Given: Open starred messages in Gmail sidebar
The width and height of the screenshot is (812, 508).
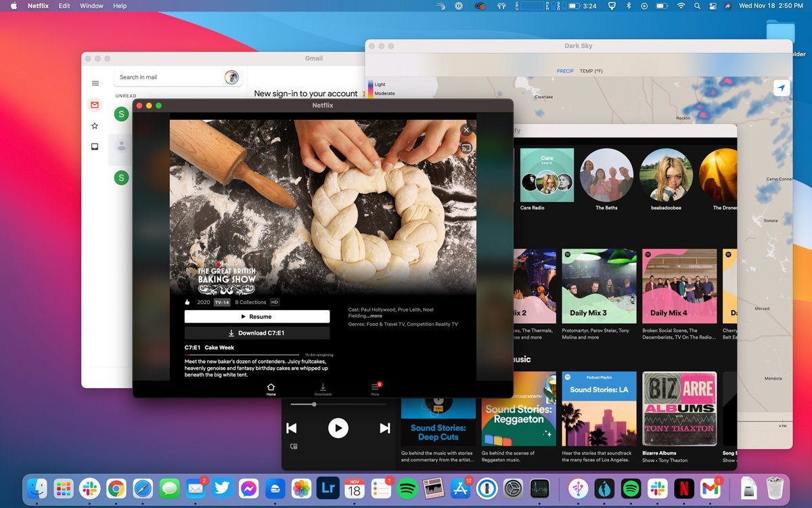Looking at the screenshot, I should pyautogui.click(x=95, y=125).
